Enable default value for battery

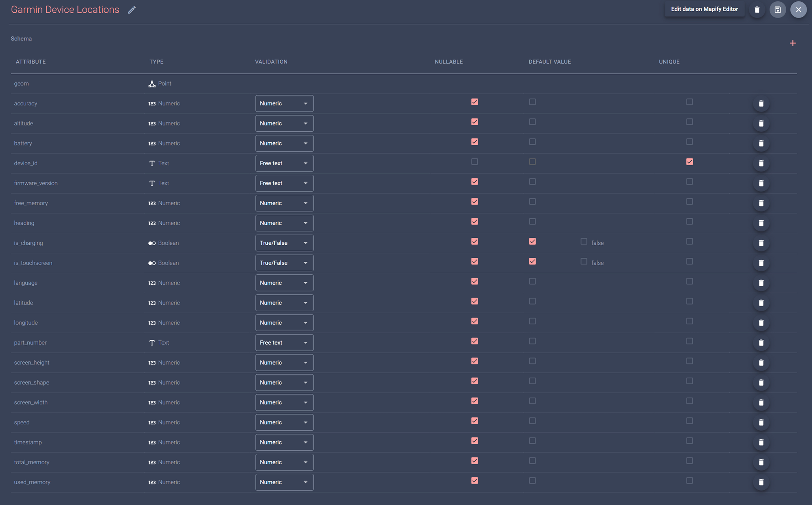(x=532, y=142)
